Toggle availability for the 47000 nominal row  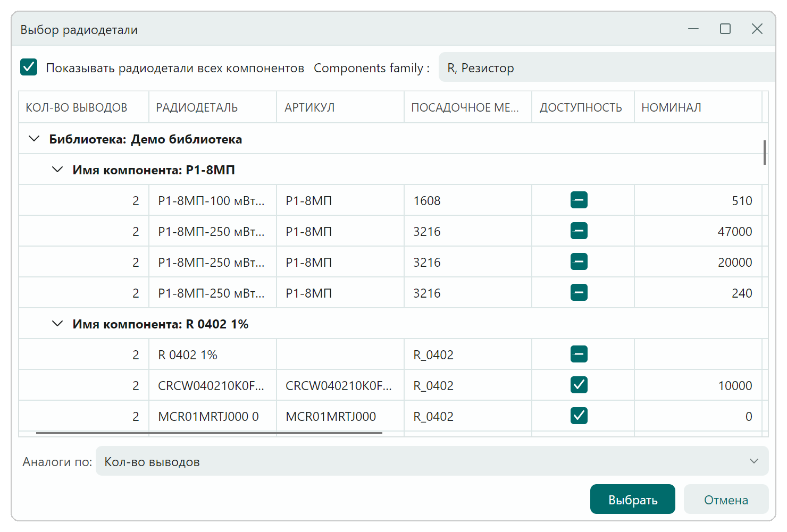pos(579,231)
